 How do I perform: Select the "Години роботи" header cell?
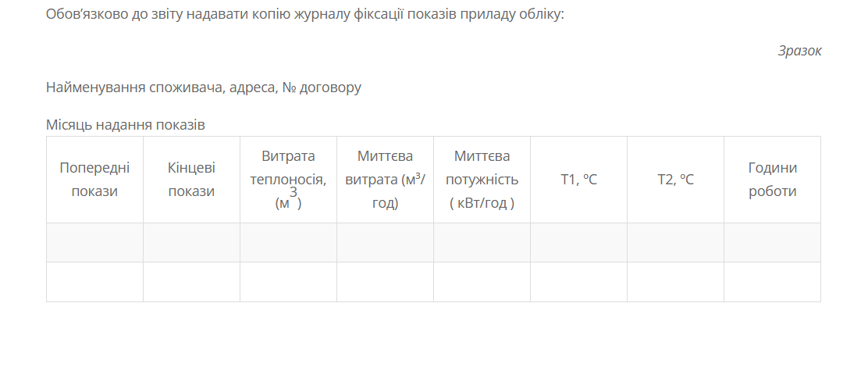[x=772, y=180]
